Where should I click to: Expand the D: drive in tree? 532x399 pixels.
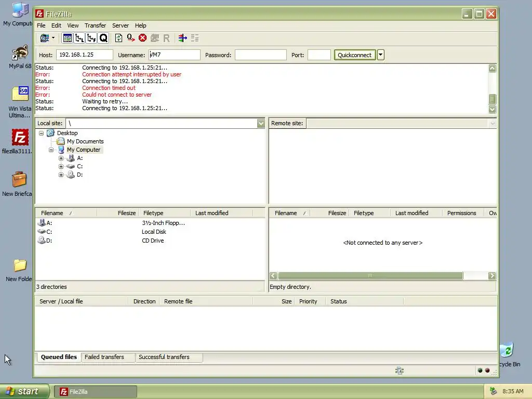click(x=61, y=175)
